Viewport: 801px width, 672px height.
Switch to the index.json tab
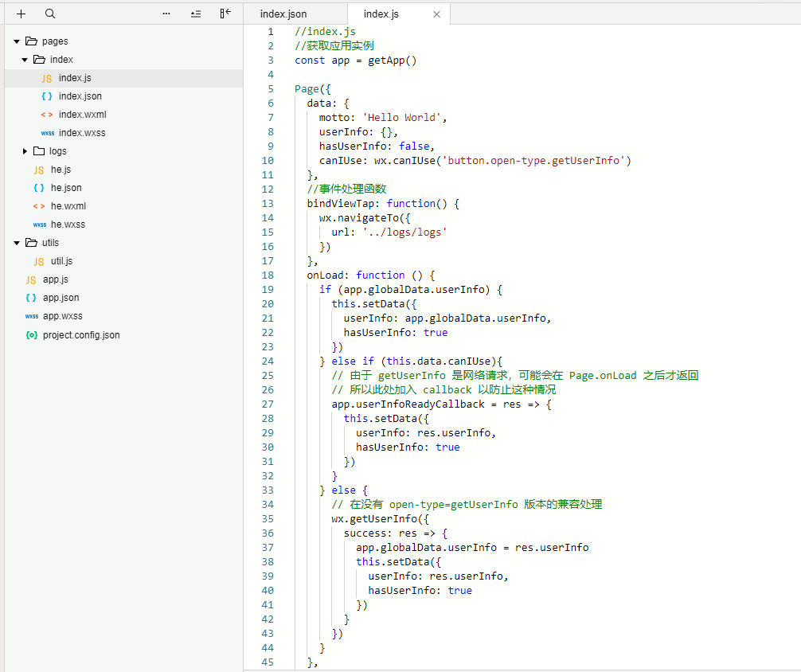(283, 14)
